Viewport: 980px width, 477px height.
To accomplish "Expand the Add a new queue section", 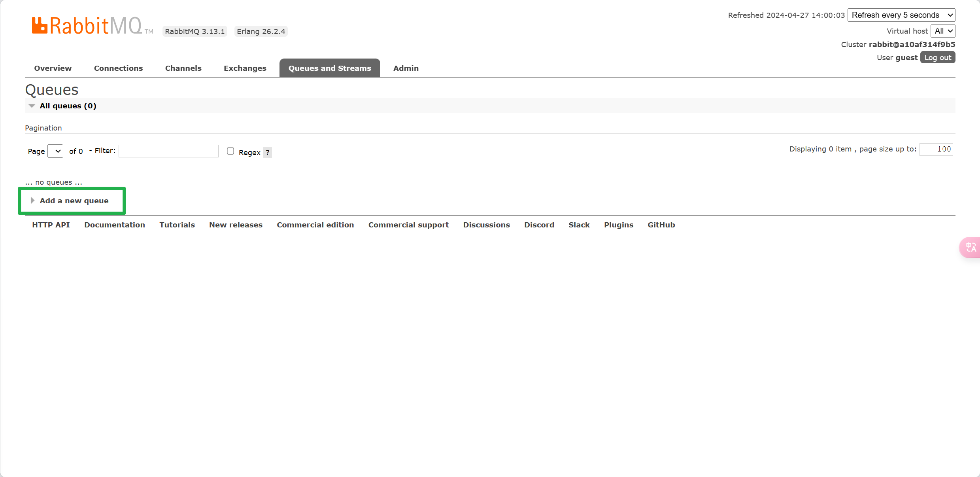I will [74, 201].
